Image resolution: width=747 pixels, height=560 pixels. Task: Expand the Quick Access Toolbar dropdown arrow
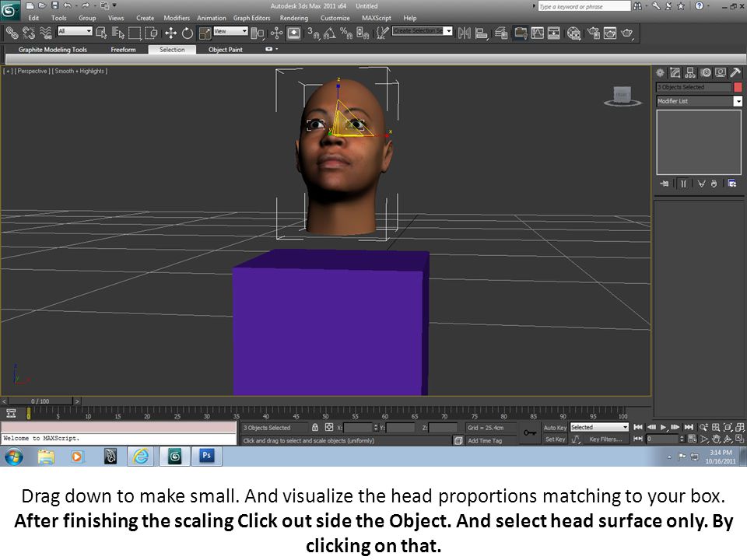point(114,5)
